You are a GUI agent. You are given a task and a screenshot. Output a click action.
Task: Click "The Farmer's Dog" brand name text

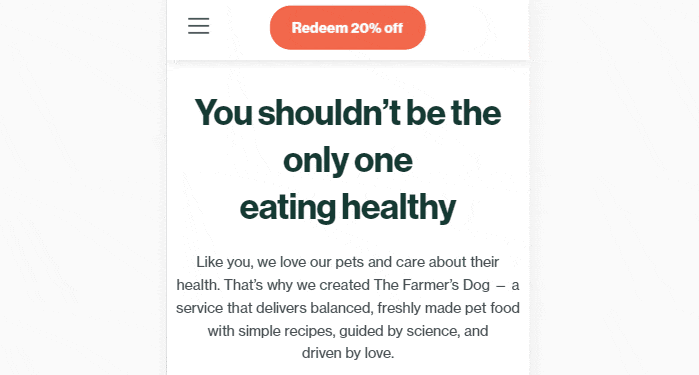[432, 285]
